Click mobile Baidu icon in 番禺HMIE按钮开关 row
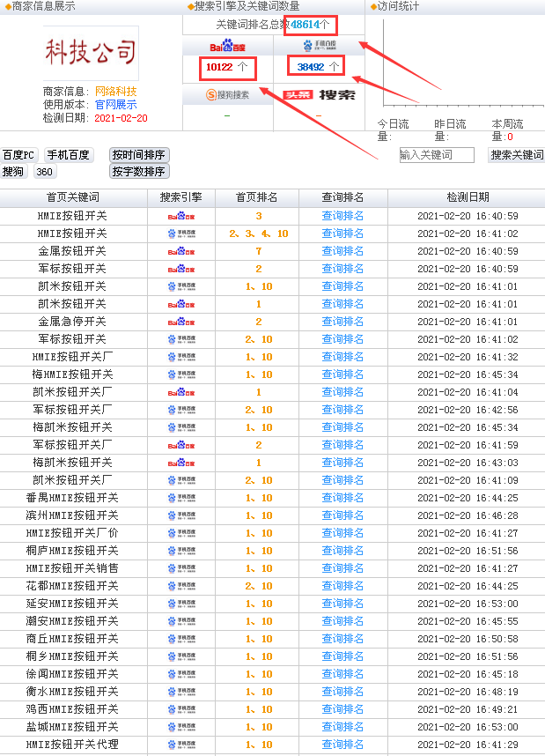 coord(181,498)
